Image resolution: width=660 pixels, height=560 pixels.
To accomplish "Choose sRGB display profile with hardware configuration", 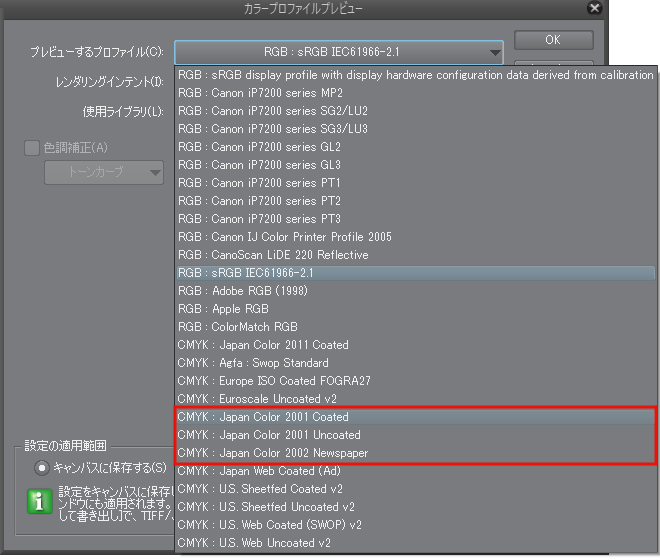I will [x=415, y=75].
